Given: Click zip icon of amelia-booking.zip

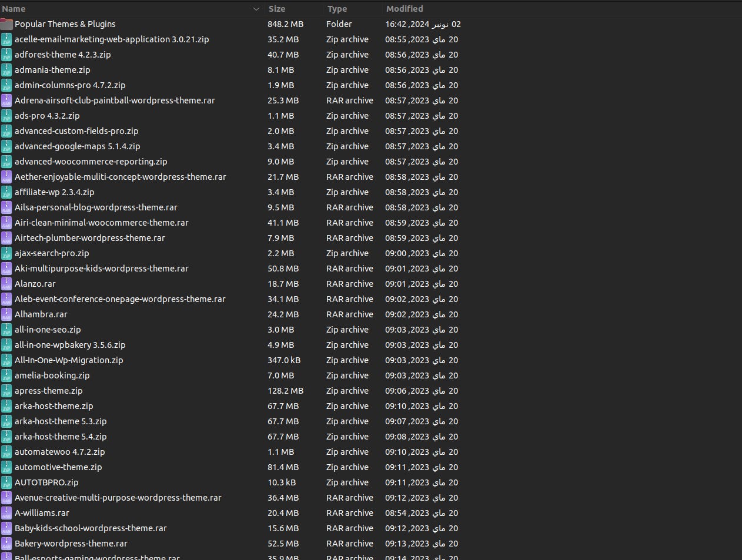Looking at the screenshot, I should pos(6,375).
